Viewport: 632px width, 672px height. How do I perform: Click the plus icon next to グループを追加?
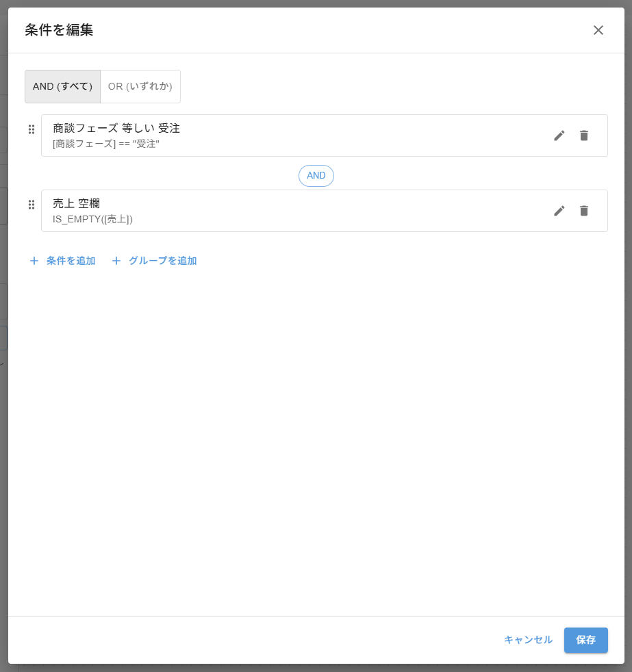(116, 261)
